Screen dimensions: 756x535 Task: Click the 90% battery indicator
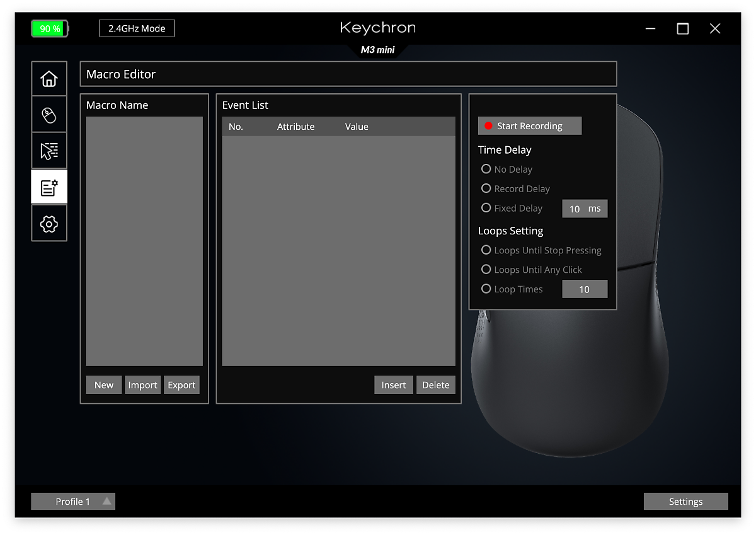50,28
